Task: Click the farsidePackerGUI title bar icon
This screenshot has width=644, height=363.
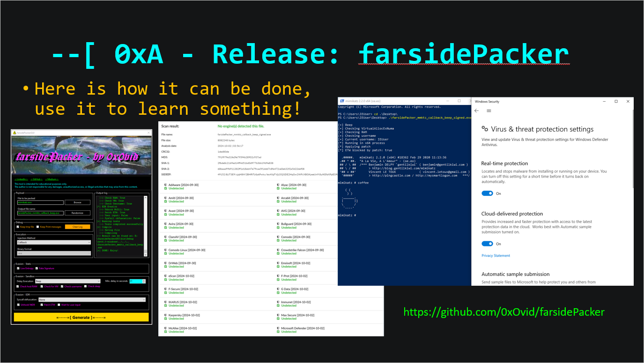Action: pyautogui.click(x=15, y=133)
